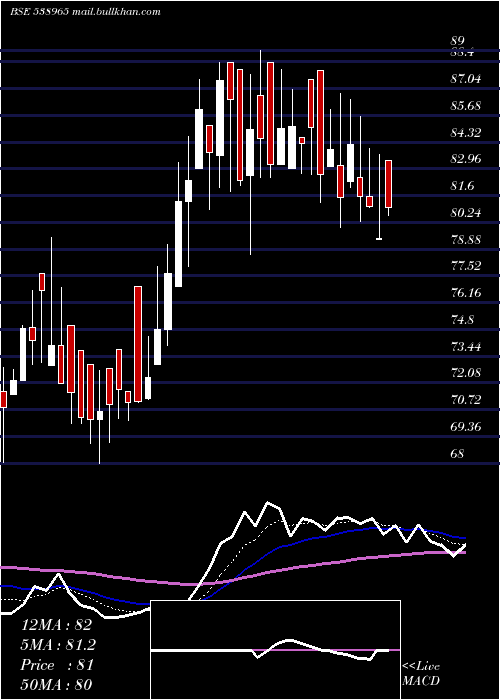Screen dimensions: 500x700
Task: Click the 70.72 price axis label
Action: [x=466, y=399]
